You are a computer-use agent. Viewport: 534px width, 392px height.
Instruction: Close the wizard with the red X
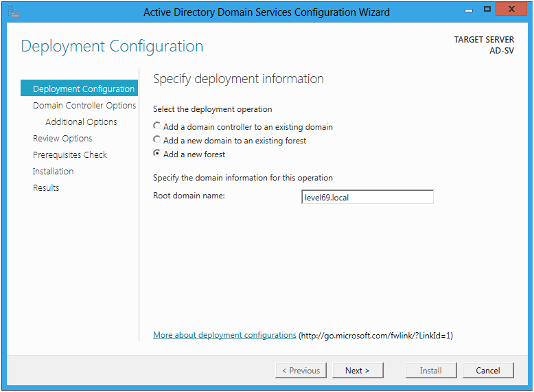pos(511,9)
